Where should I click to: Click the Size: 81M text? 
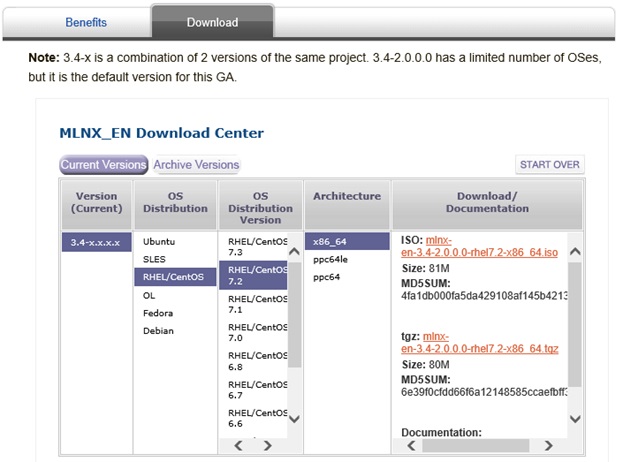pyautogui.click(x=426, y=269)
